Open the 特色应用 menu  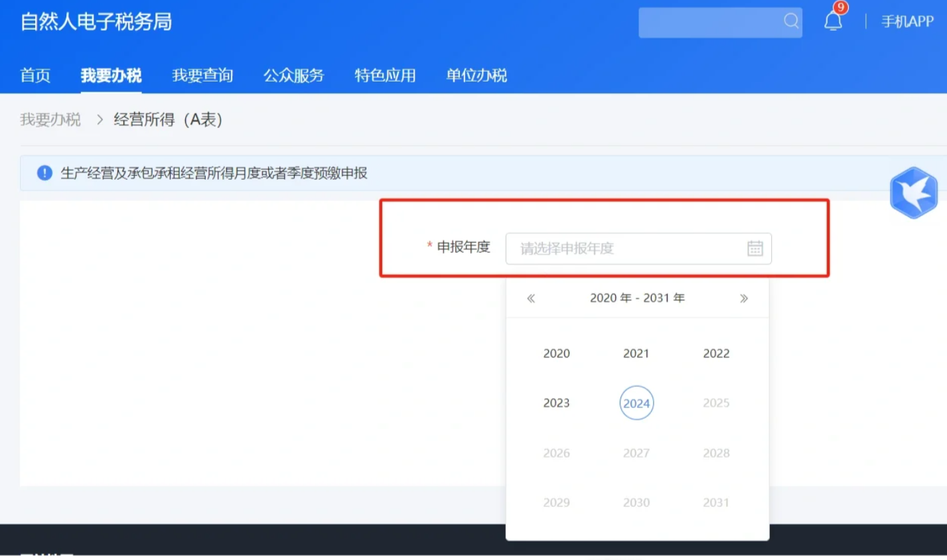tap(385, 75)
